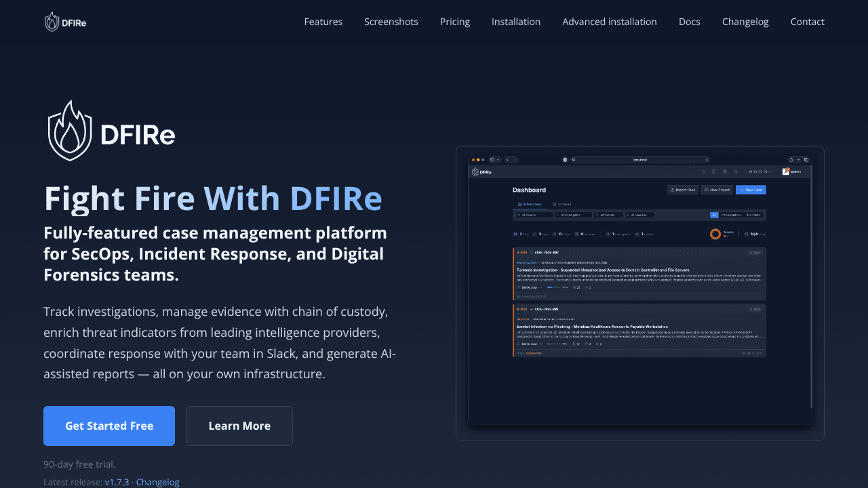This screenshot has width=868, height=488.
Task: Click Changelog in the top navigation
Action: tap(745, 22)
